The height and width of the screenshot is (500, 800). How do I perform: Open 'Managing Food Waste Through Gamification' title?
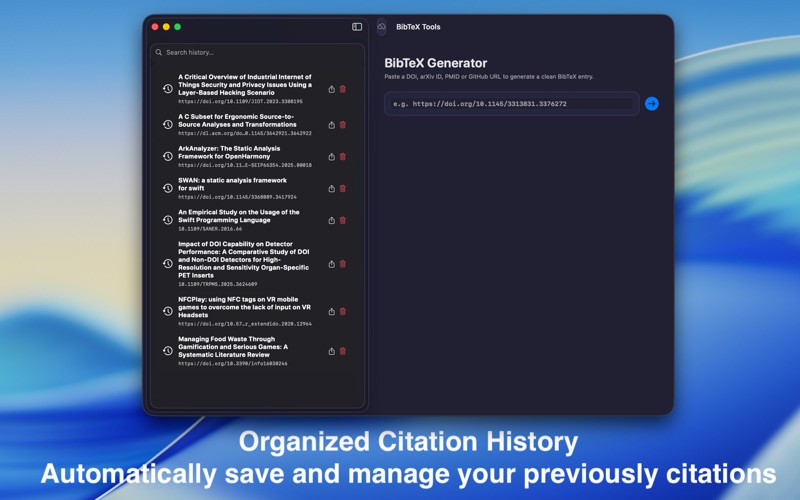(x=233, y=347)
